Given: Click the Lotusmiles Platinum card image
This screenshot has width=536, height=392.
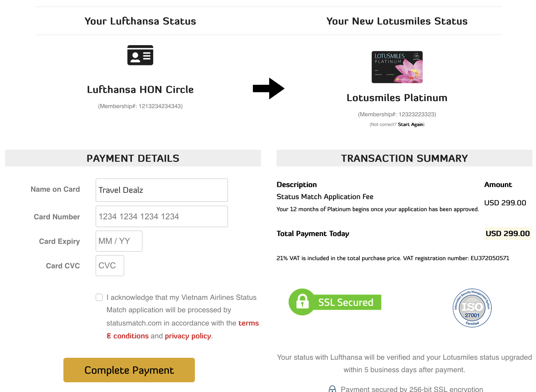Looking at the screenshot, I should (397, 67).
